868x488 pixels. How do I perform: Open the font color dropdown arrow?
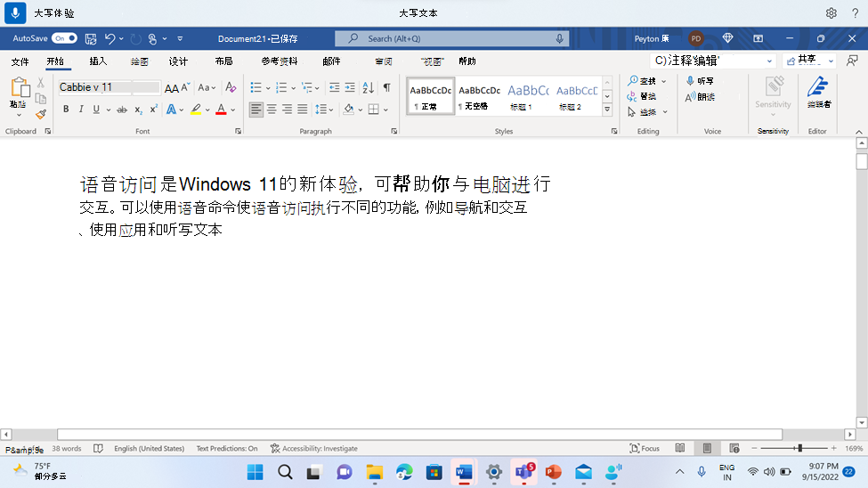point(233,110)
